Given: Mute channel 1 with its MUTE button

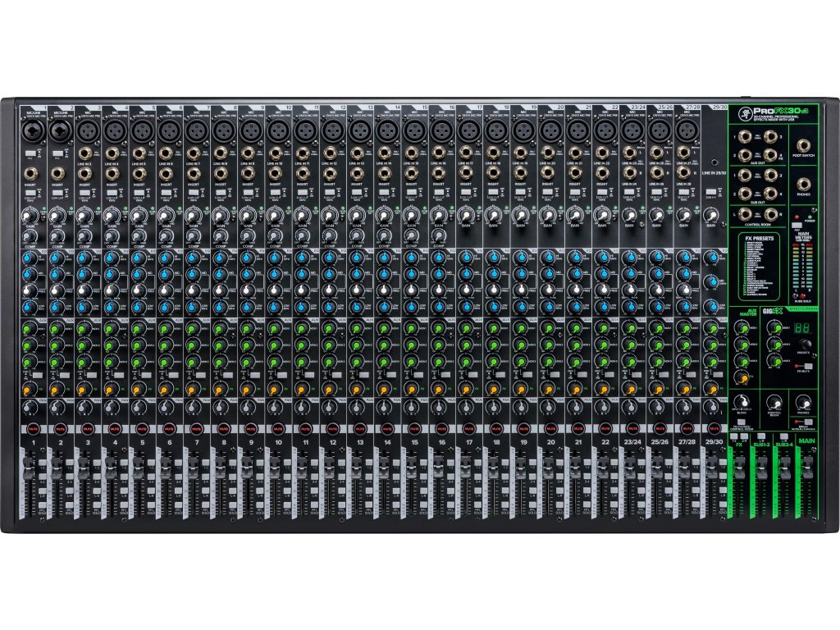Looking at the screenshot, I should pyautogui.click(x=33, y=429).
